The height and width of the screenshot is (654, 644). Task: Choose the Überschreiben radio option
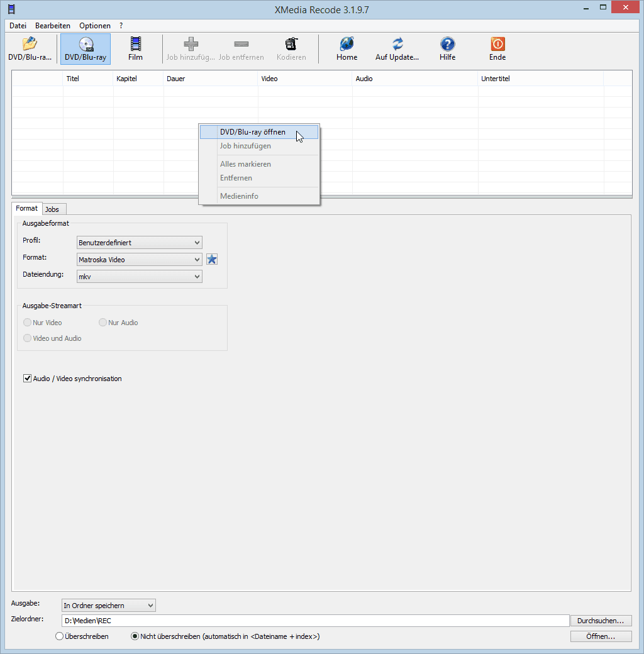(59, 636)
